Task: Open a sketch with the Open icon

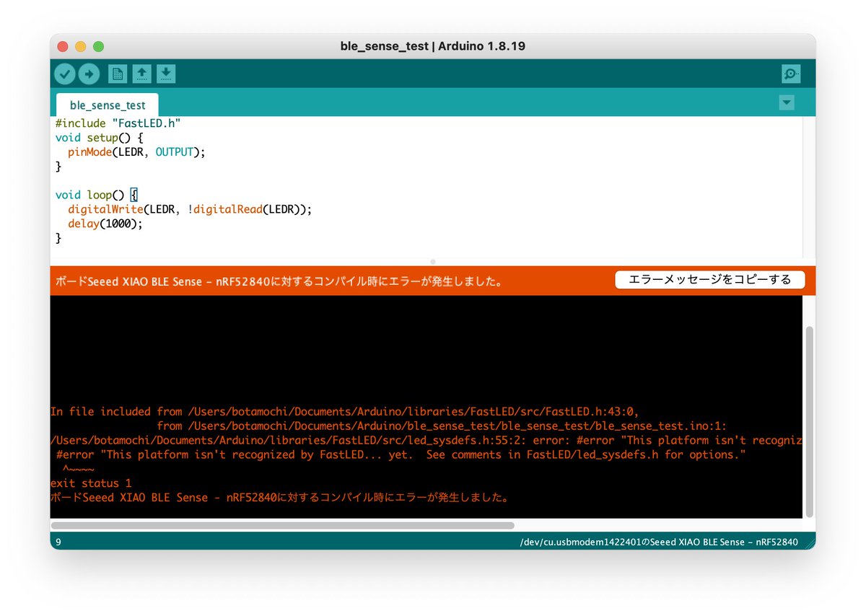Action: pyautogui.click(x=141, y=74)
